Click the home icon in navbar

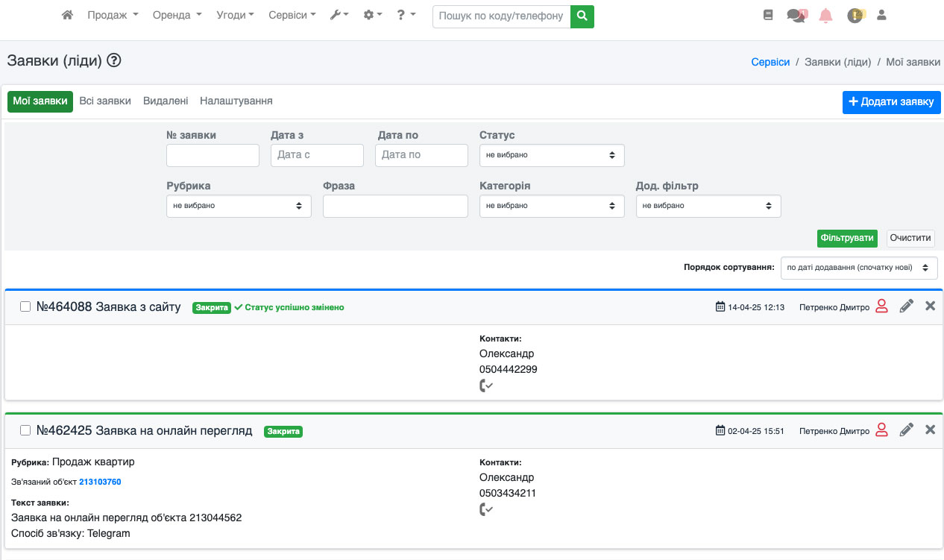pyautogui.click(x=67, y=15)
